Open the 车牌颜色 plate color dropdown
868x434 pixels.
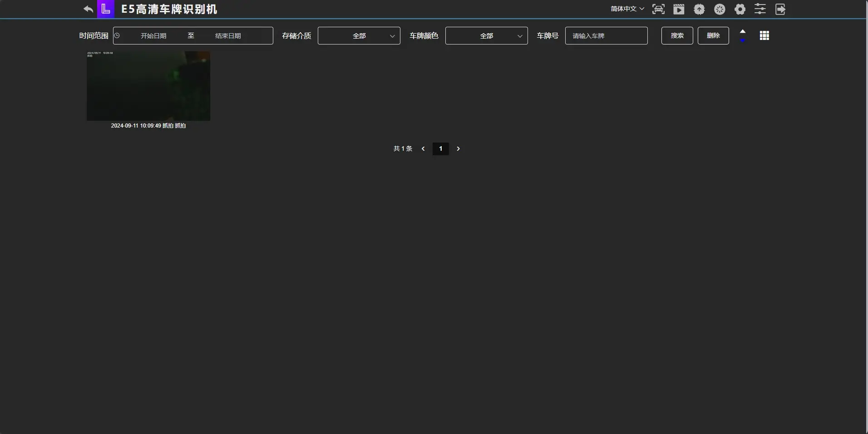486,35
